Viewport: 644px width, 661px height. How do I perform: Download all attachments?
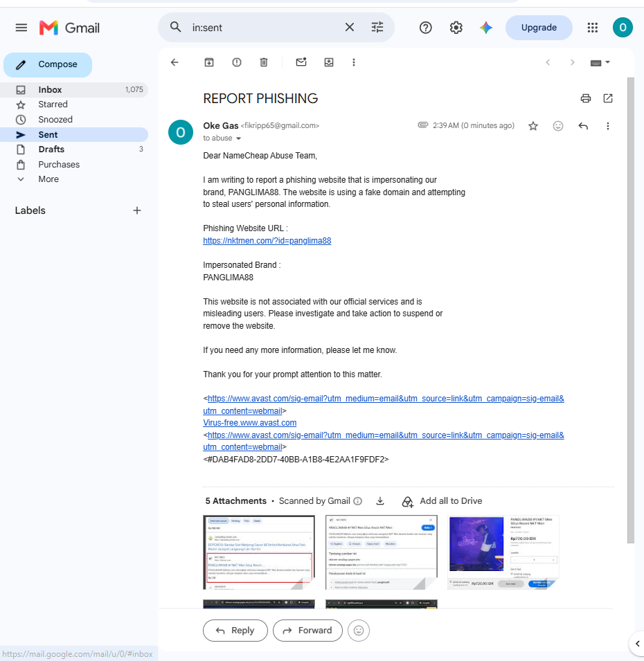380,501
